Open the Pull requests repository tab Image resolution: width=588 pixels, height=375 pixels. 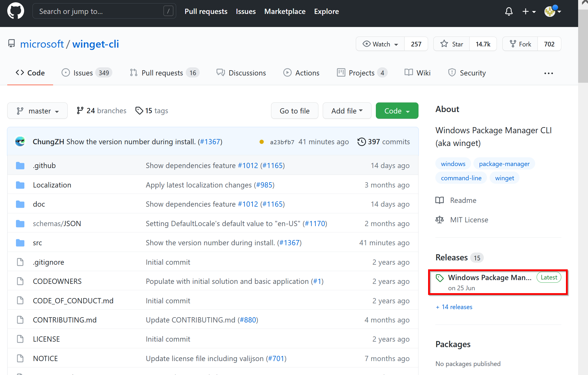coord(165,73)
